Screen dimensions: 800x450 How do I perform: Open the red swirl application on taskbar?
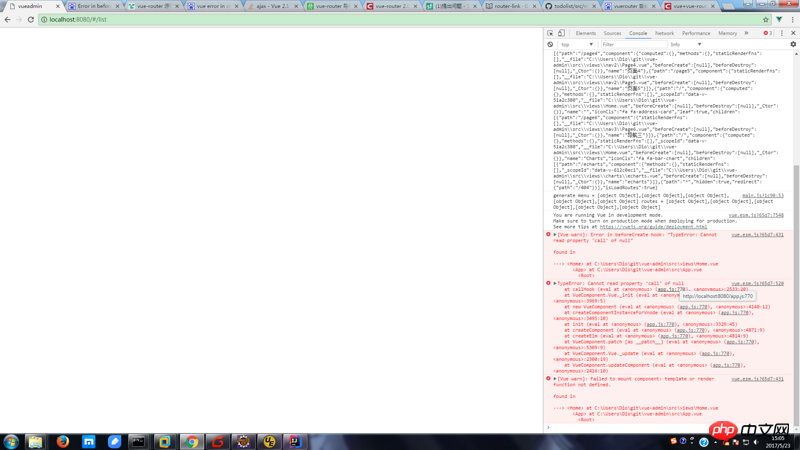click(x=218, y=442)
